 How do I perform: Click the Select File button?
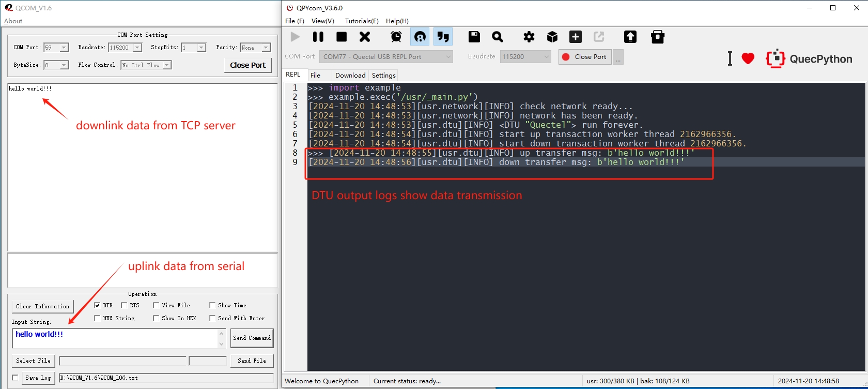pyautogui.click(x=33, y=361)
